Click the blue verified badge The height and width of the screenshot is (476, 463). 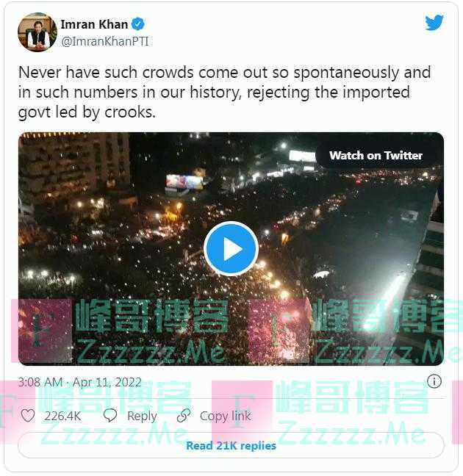(x=138, y=24)
